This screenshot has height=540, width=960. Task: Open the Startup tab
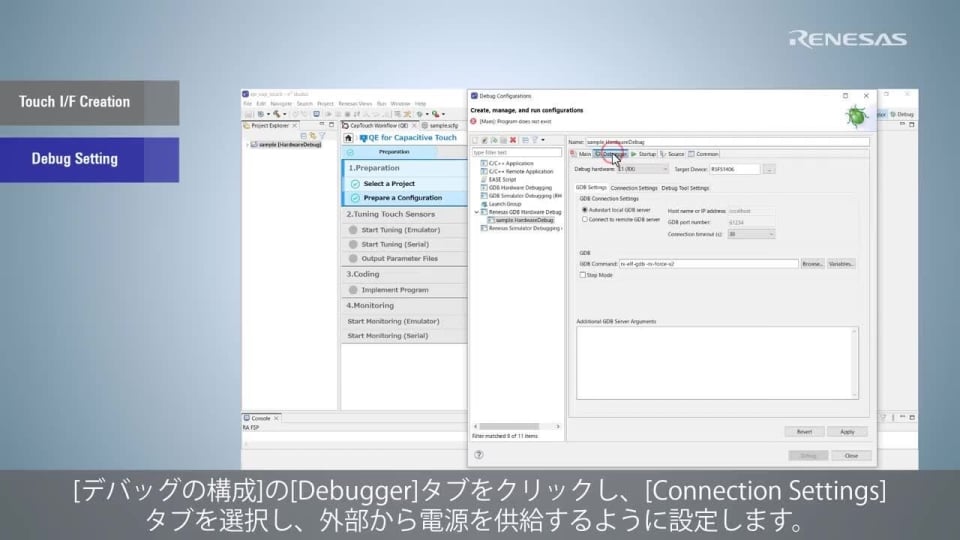(x=643, y=154)
